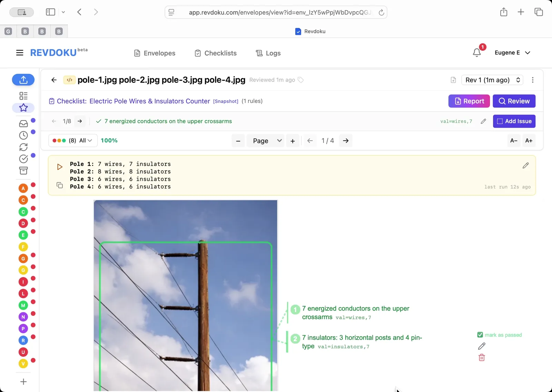Viewport: 552px width, 392px height.
Task: Open the notifications bell
Action: (x=477, y=52)
